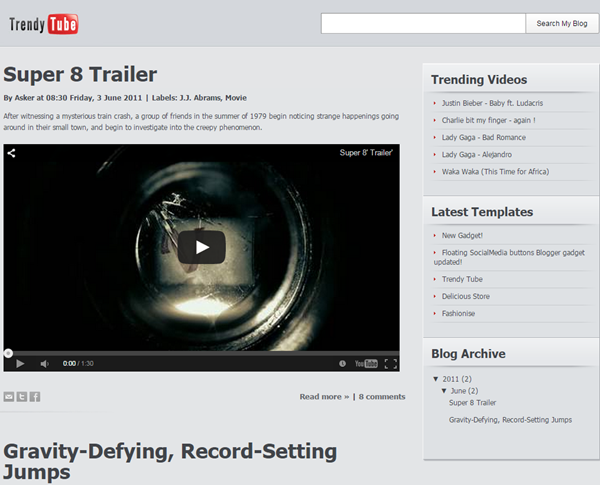Click the share icon on the video
The height and width of the screenshot is (485, 600).
11,153
